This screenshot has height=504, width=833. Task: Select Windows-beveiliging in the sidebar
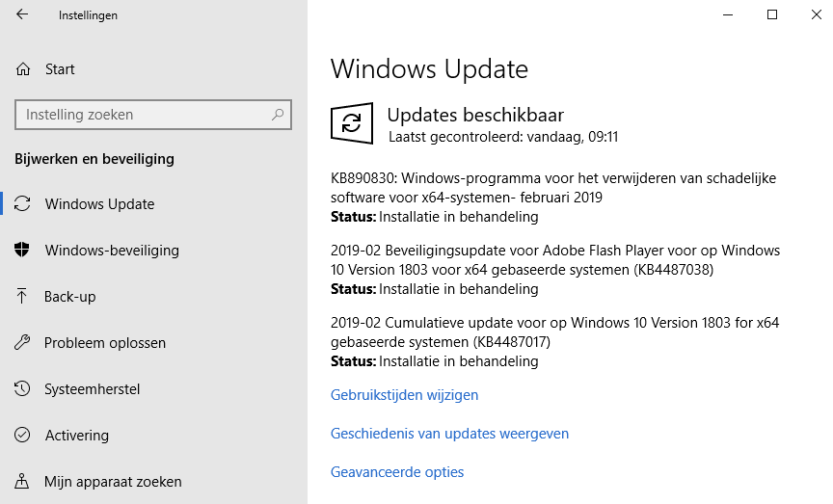112,251
